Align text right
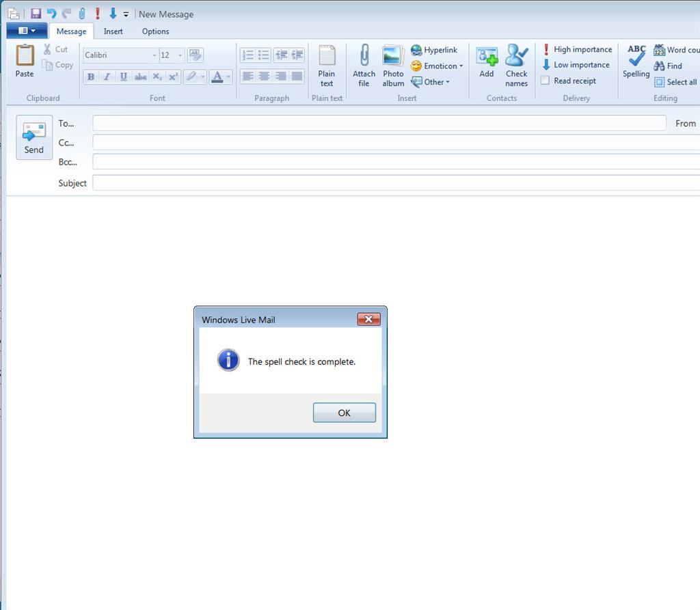The width and height of the screenshot is (700, 610). pos(281,77)
